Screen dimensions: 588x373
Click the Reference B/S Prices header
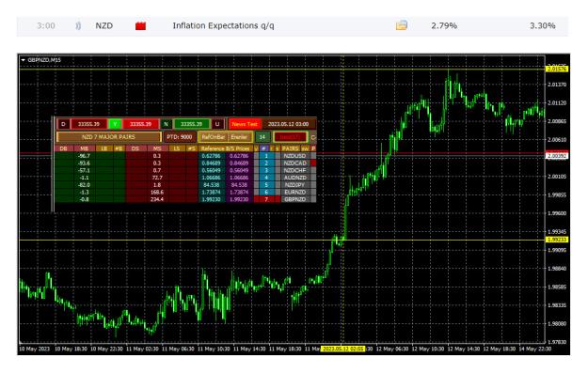pos(226,148)
